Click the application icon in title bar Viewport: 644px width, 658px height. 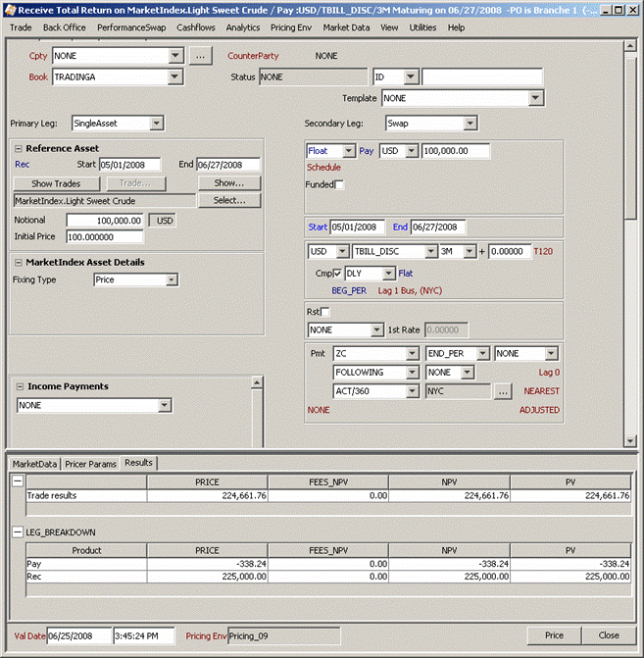10,10
